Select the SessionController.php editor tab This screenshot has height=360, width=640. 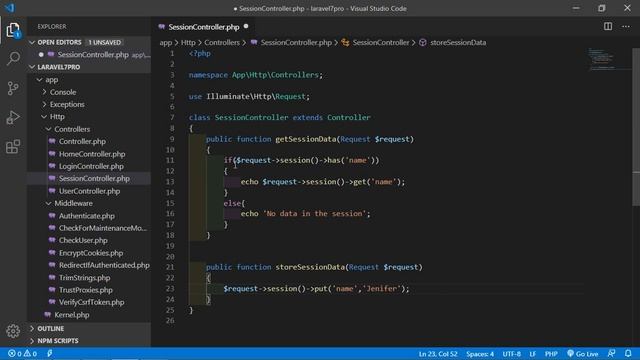[204, 27]
